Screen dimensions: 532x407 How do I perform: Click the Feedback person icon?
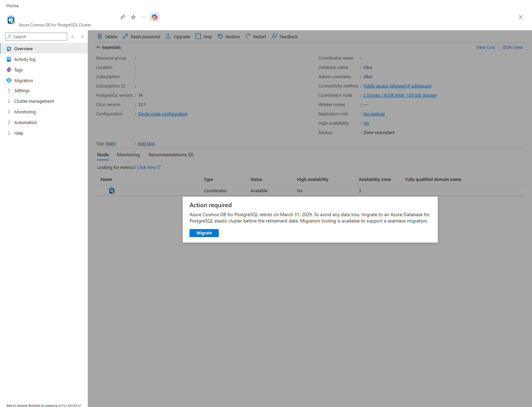click(x=274, y=36)
